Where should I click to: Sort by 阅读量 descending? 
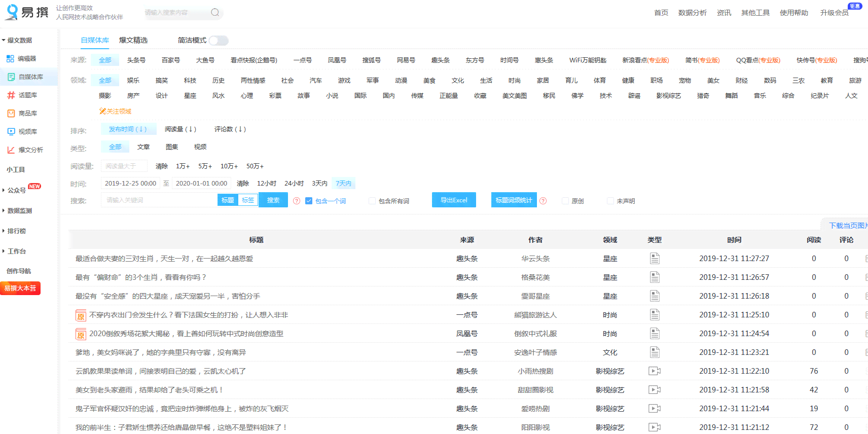point(180,129)
